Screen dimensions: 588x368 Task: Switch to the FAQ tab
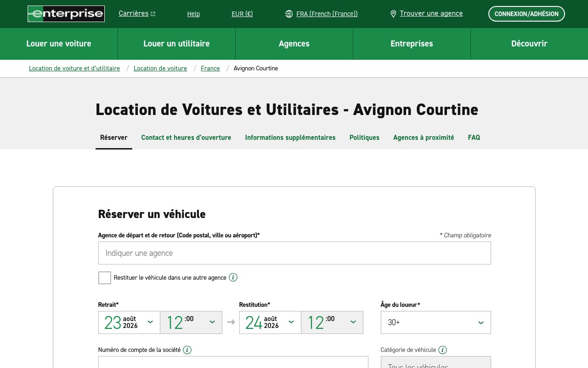[474, 138]
